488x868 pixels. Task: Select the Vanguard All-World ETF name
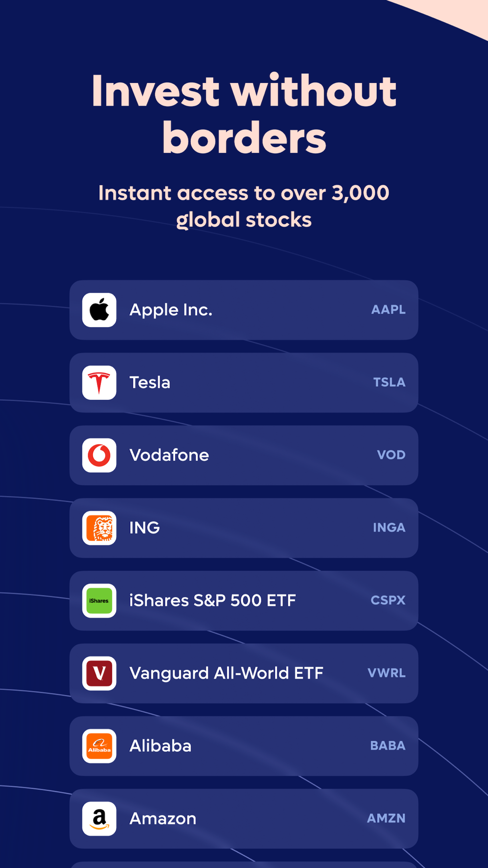click(226, 673)
